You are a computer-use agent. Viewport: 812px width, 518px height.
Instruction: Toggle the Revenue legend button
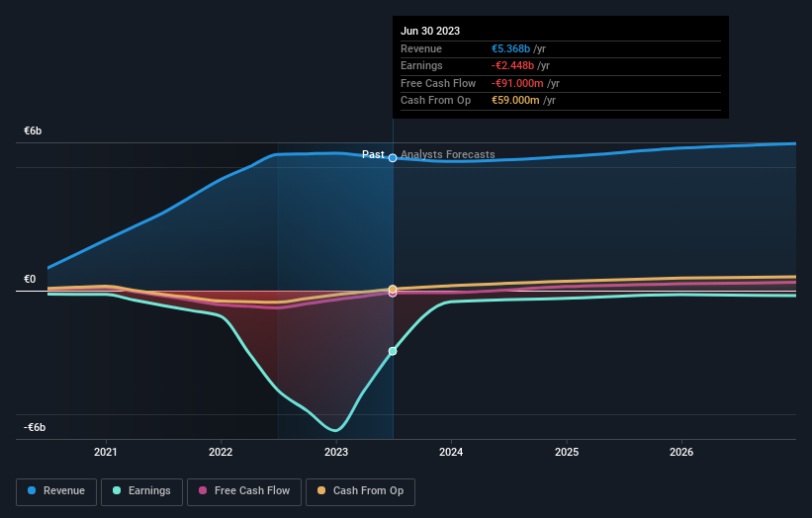56,491
